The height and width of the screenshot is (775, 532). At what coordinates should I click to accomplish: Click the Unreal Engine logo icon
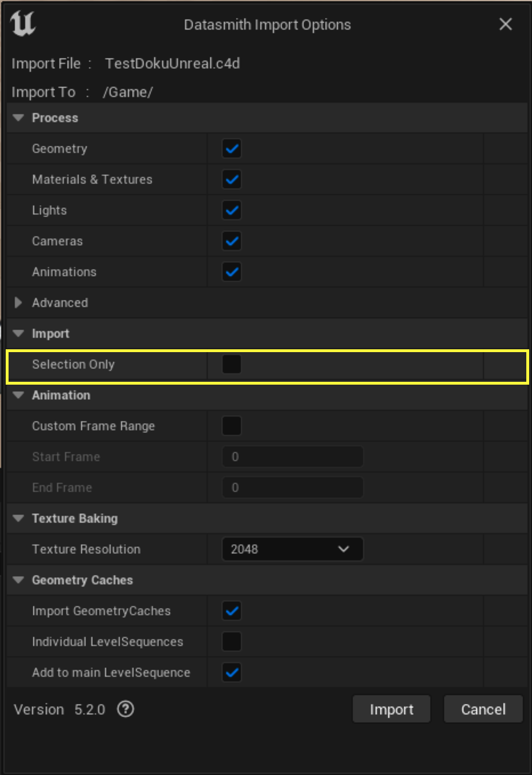point(22,24)
